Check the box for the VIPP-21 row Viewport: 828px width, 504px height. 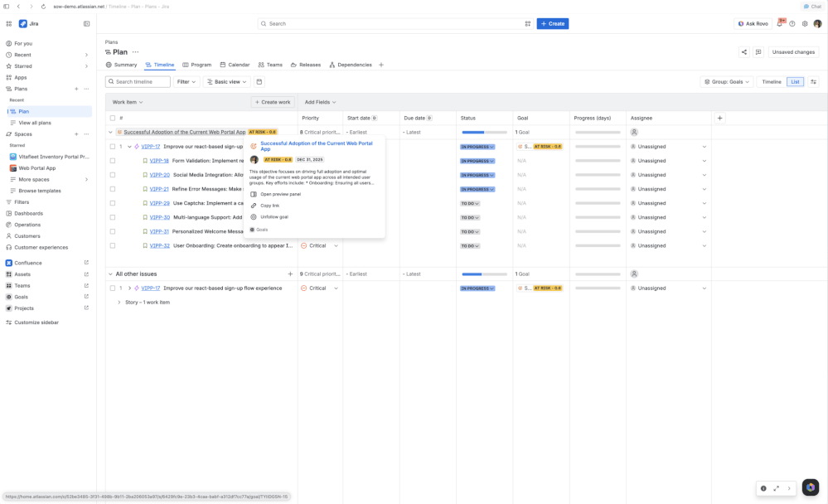point(113,189)
